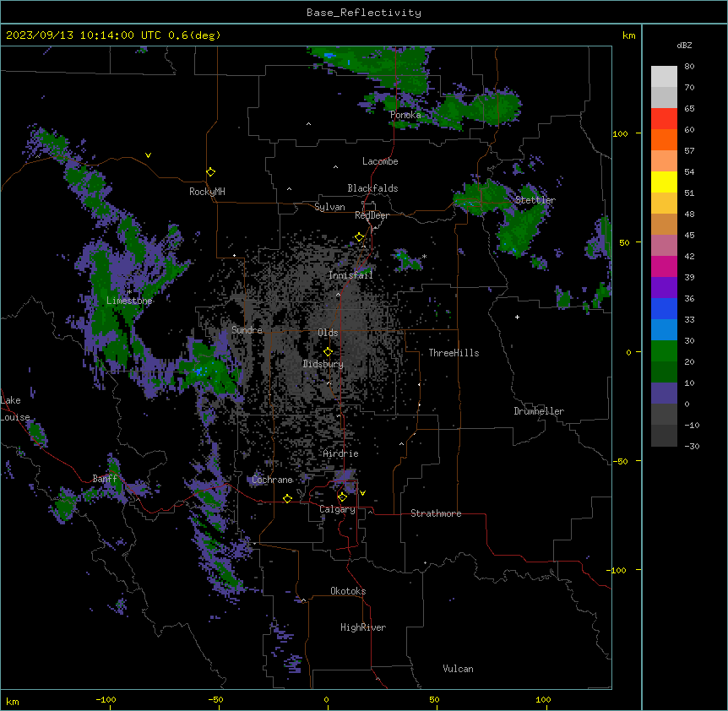Click the km unit label at top right
Screen dimensions: 728x711
[x=629, y=35]
